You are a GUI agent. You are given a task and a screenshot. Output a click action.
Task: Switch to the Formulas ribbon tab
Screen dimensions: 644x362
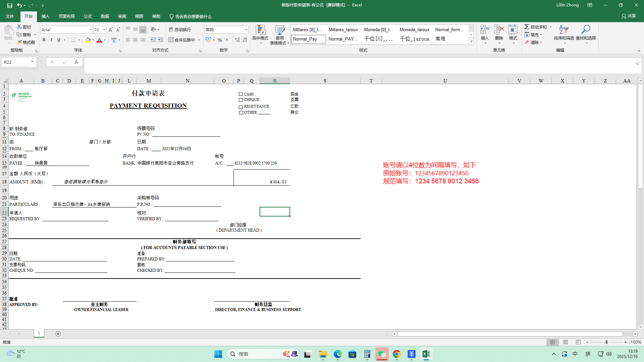[x=88, y=16]
